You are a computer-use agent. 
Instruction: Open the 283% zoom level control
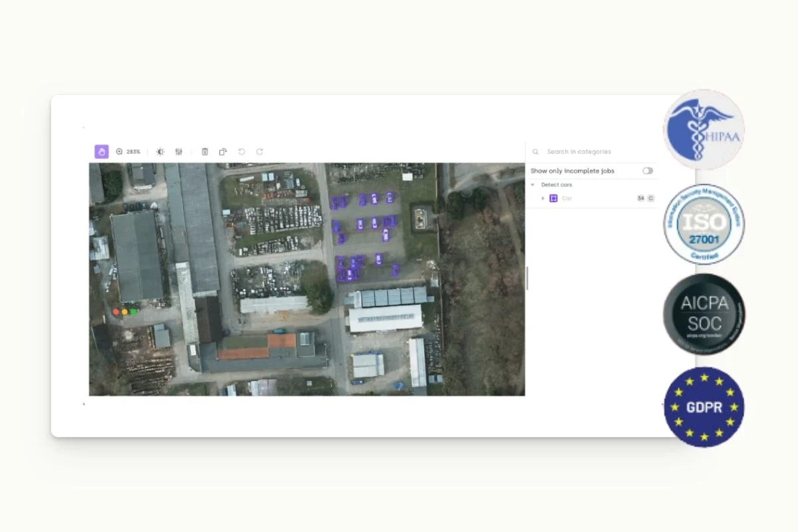pyautogui.click(x=133, y=152)
